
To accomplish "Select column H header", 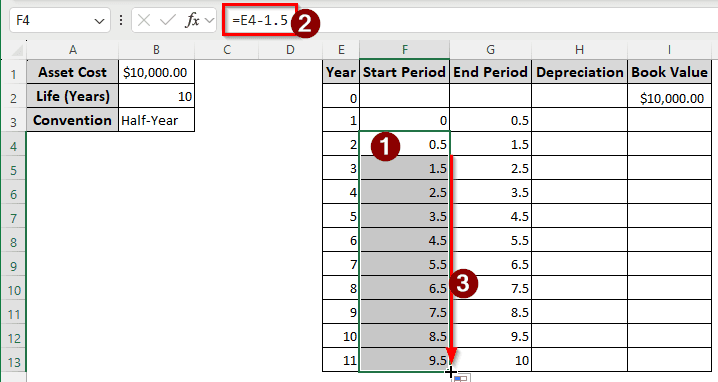I will click(579, 49).
